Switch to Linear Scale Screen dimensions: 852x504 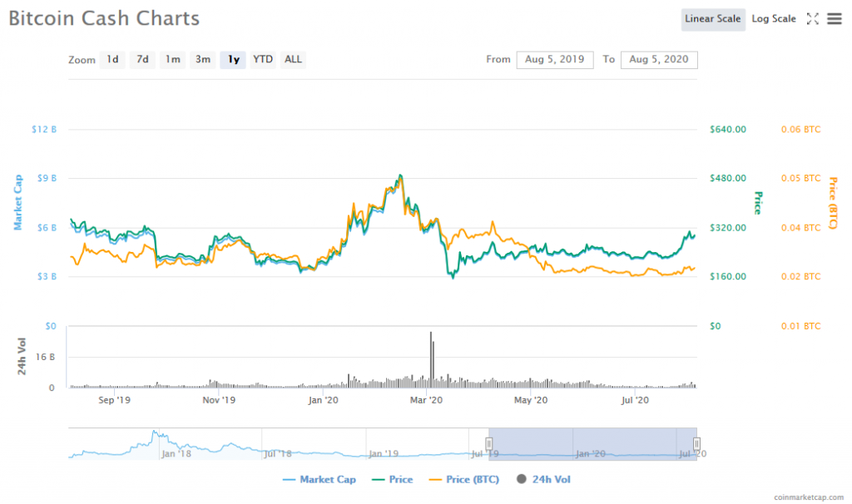click(x=713, y=19)
